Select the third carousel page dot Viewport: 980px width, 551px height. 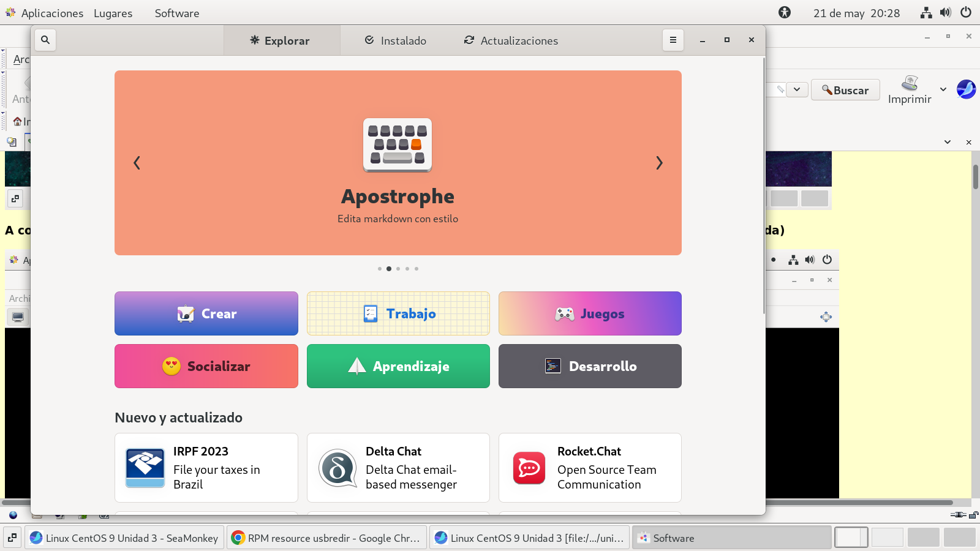point(398,269)
